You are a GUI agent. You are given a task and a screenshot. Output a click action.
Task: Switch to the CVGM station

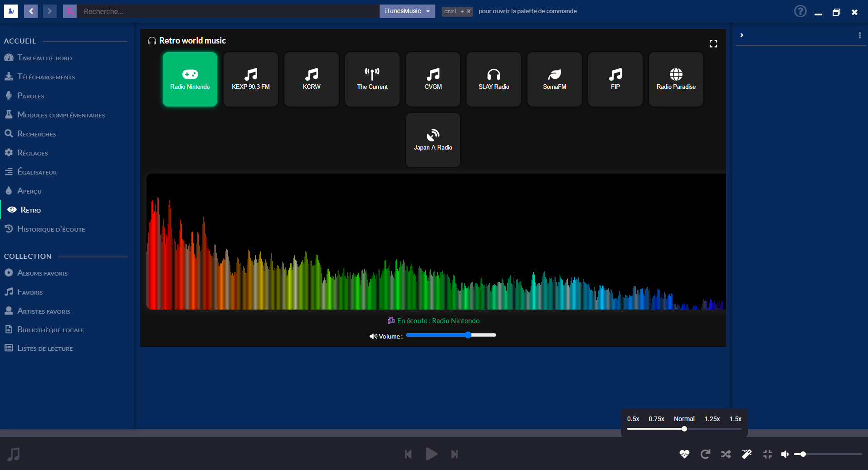433,79
